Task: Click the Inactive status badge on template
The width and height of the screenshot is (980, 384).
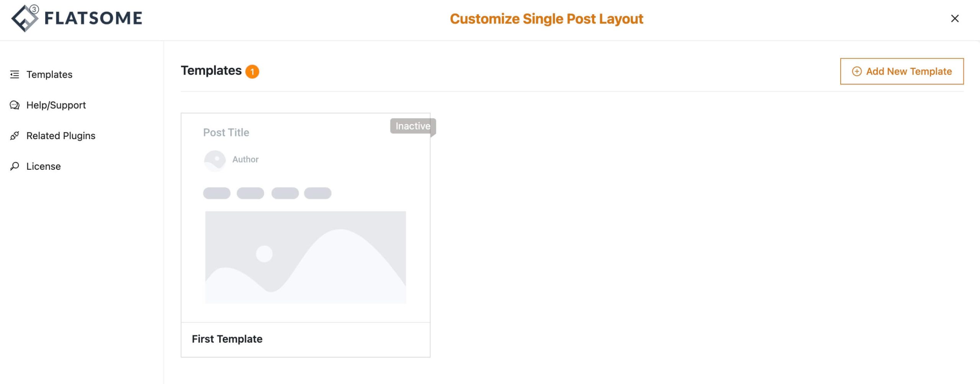Action: pos(413,126)
